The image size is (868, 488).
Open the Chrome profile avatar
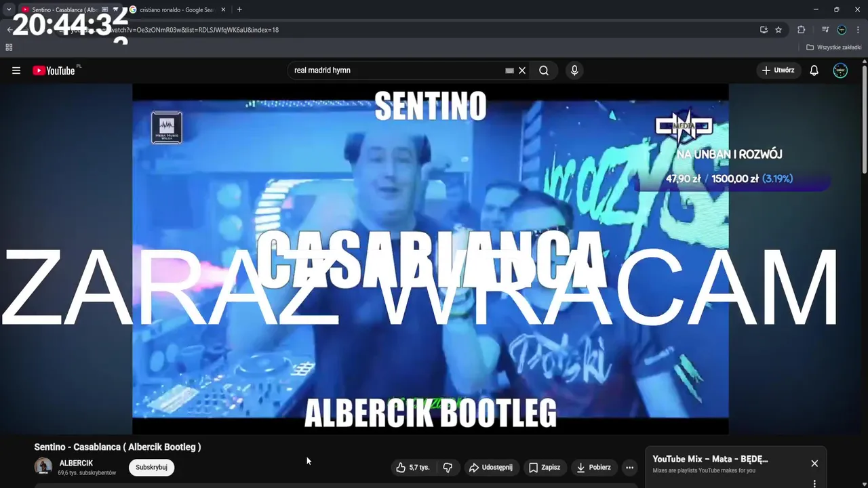point(842,30)
